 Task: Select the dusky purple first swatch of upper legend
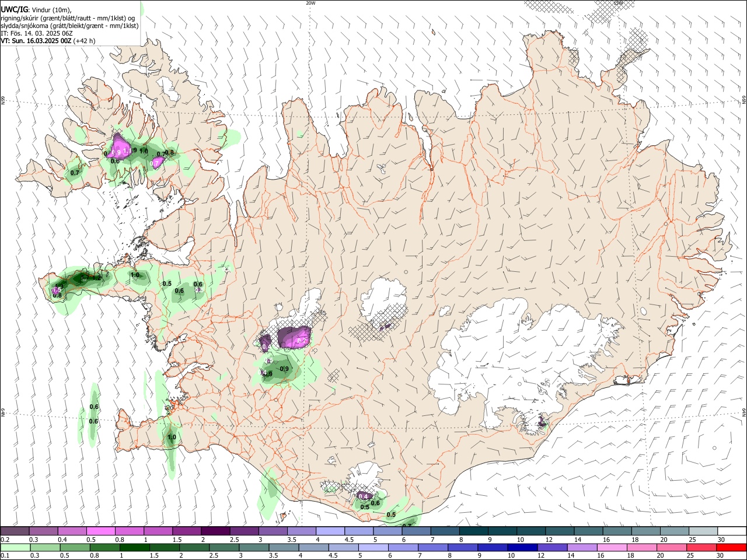tap(16, 531)
